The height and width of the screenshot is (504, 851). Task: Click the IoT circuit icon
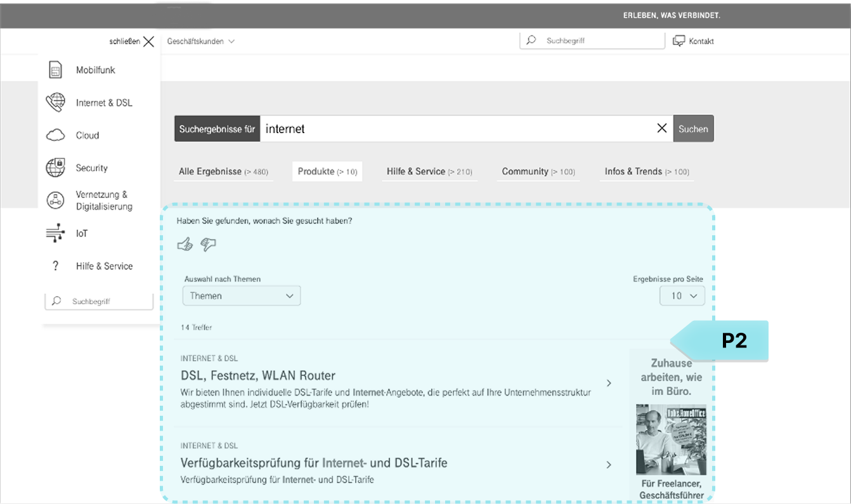[56, 233]
